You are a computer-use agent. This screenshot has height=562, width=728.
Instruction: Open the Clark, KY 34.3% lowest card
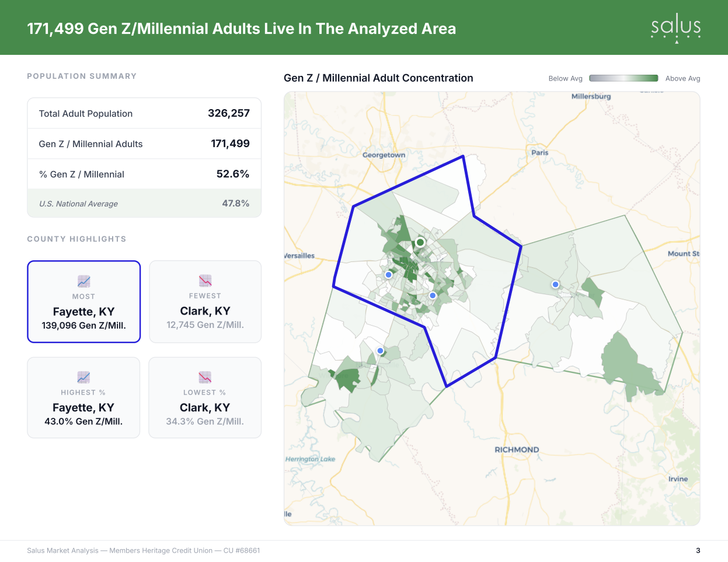tap(205, 397)
